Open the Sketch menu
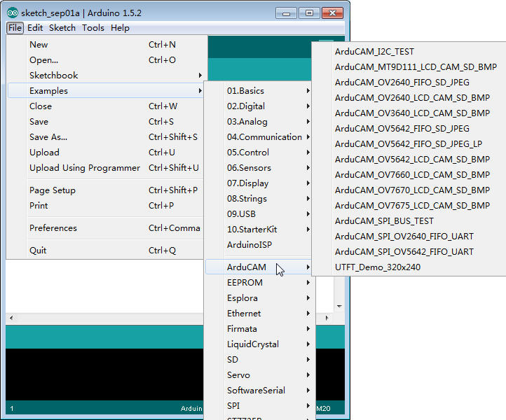 pyautogui.click(x=62, y=28)
